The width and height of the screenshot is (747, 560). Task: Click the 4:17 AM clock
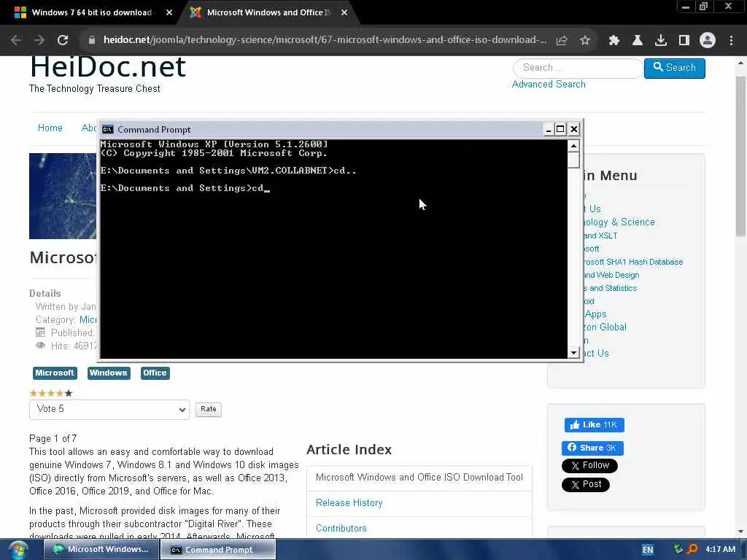click(x=720, y=549)
